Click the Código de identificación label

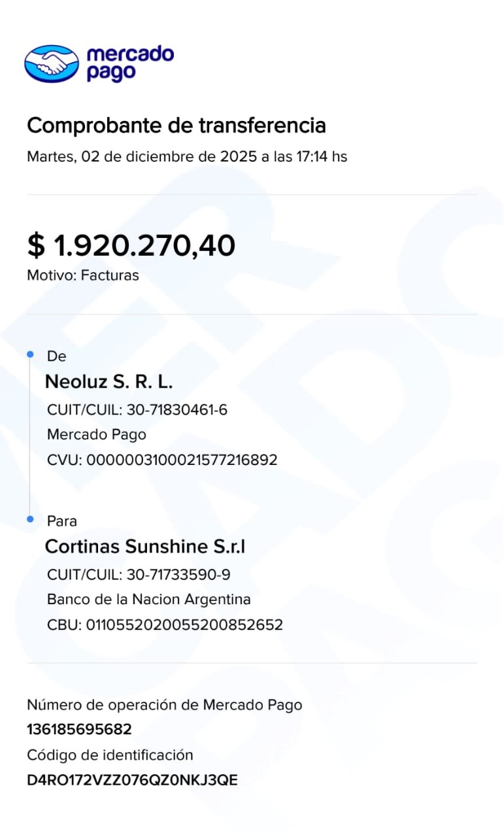(x=110, y=755)
